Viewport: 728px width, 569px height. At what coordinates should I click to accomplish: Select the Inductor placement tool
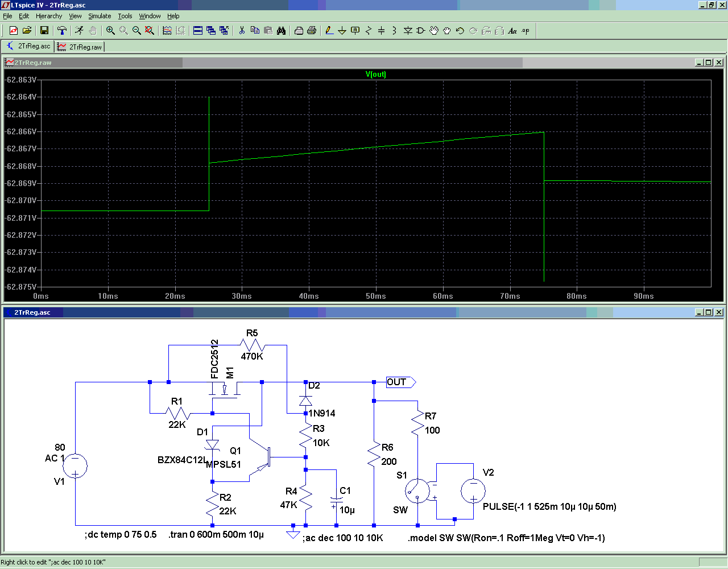pos(395,31)
